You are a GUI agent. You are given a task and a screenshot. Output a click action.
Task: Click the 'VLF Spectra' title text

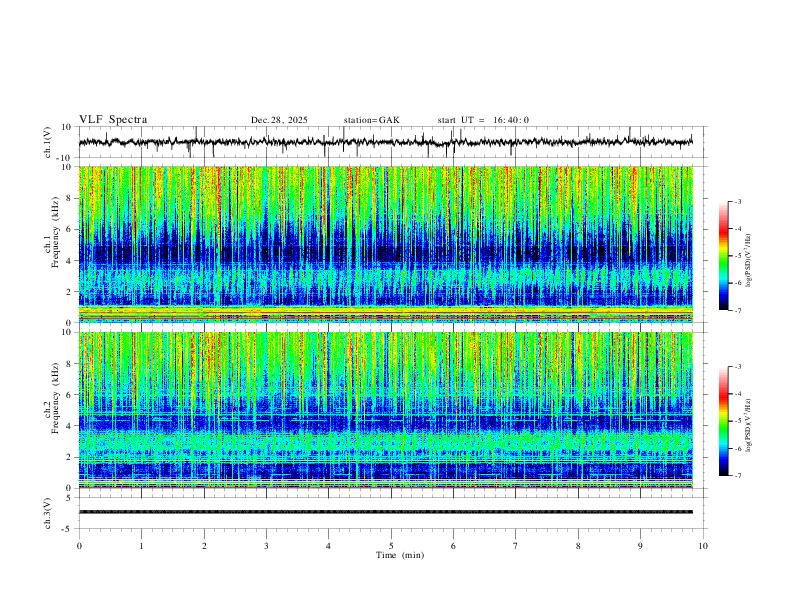click(x=113, y=120)
